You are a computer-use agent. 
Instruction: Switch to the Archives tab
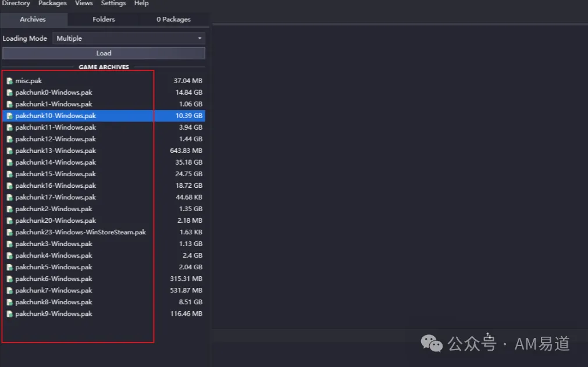[33, 19]
